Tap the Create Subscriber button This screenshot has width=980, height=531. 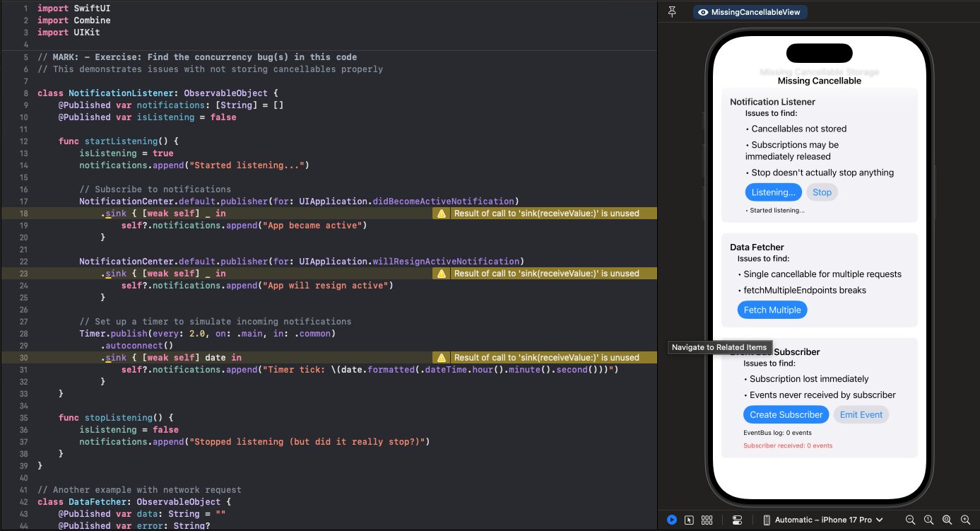coord(786,415)
